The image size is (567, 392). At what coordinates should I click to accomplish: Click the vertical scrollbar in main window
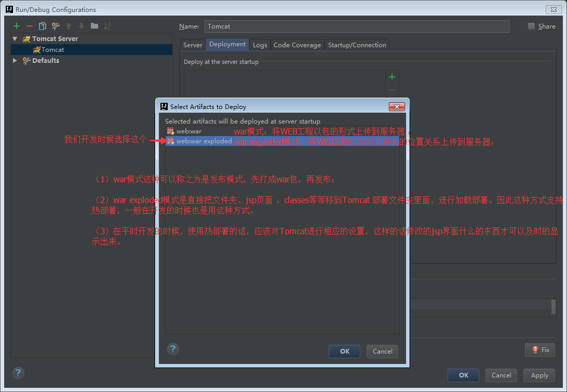[553, 307]
